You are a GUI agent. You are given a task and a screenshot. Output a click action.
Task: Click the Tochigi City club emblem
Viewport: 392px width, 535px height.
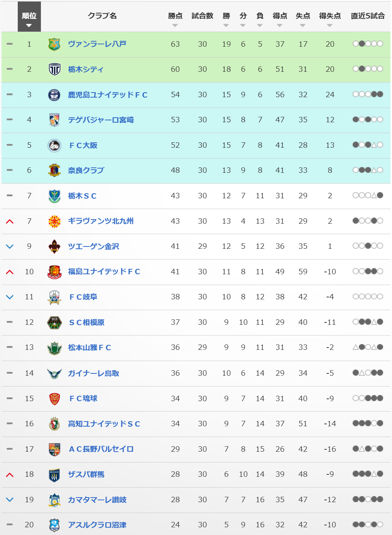pyautogui.click(x=54, y=69)
